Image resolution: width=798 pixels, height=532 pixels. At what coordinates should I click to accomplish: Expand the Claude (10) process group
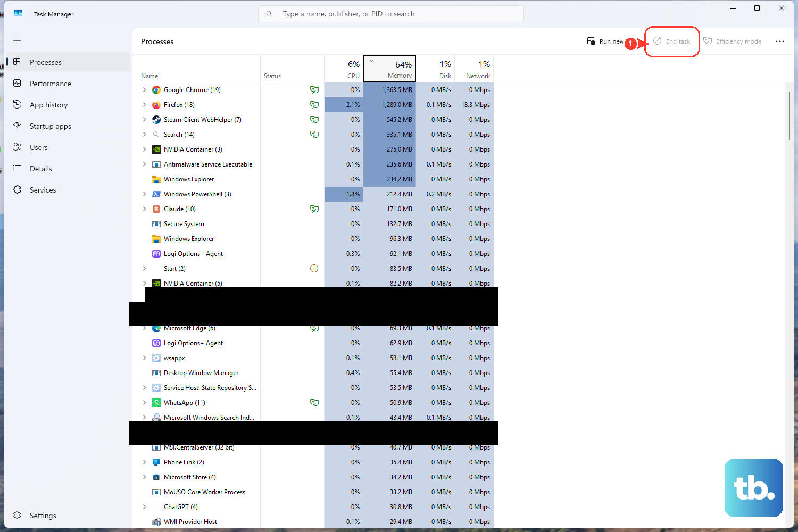pos(144,209)
